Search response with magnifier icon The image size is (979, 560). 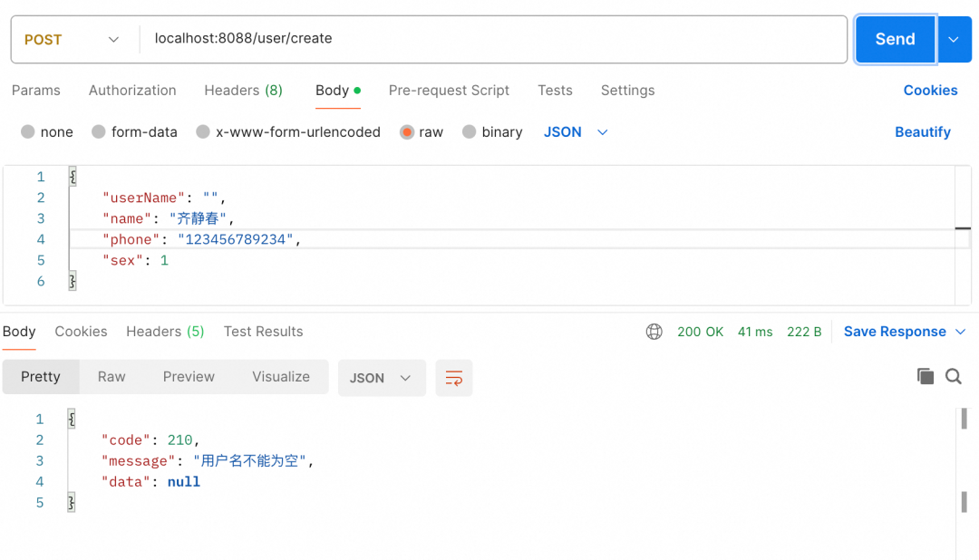(x=954, y=376)
